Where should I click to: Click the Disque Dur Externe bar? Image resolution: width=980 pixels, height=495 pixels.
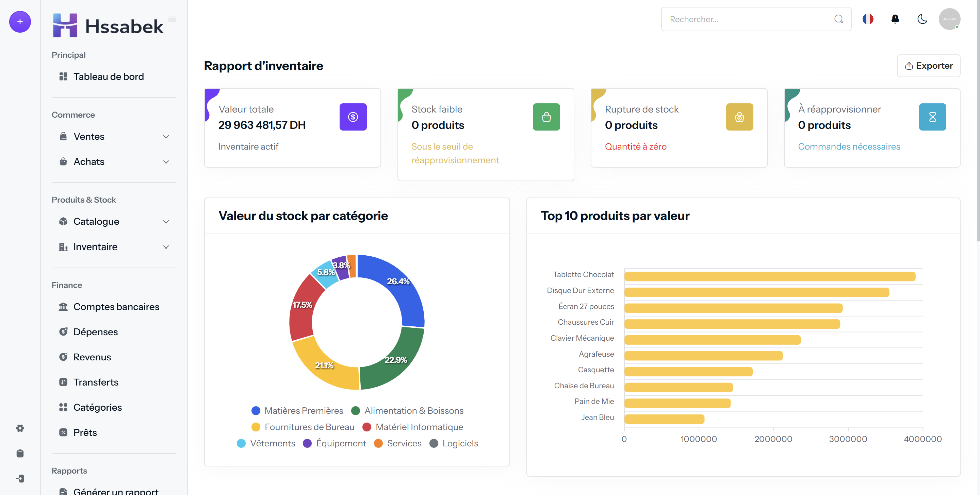point(757,292)
